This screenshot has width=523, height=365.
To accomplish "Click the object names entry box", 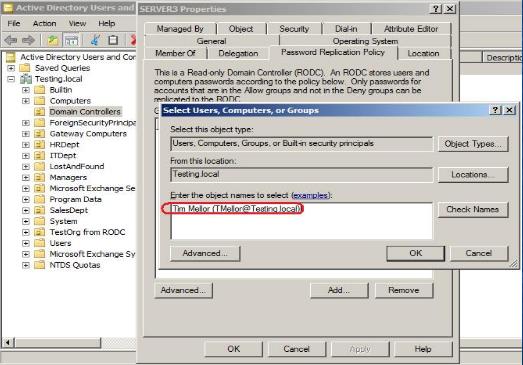I will point(302,221).
